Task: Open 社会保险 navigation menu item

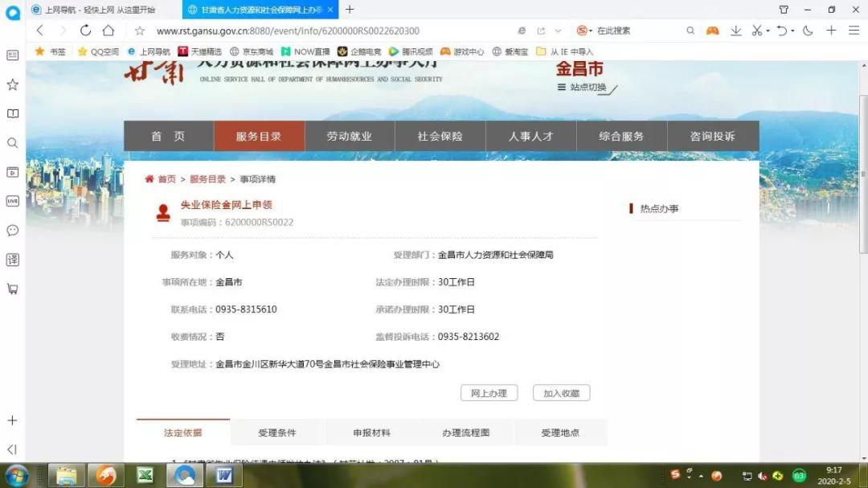Action: point(440,136)
